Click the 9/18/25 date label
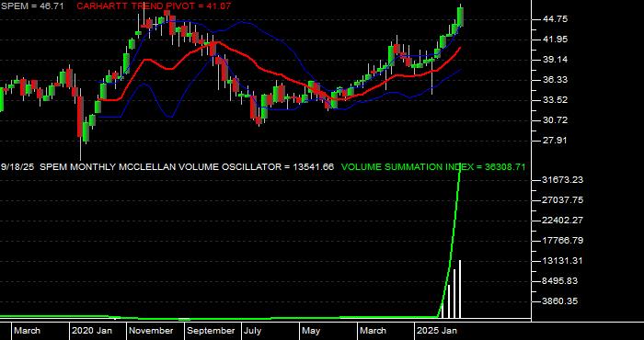644x340 pixels. tap(17, 167)
